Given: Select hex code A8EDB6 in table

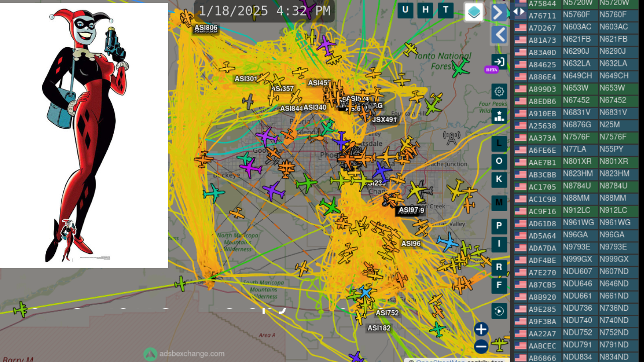Looking at the screenshot, I should pyautogui.click(x=542, y=102).
